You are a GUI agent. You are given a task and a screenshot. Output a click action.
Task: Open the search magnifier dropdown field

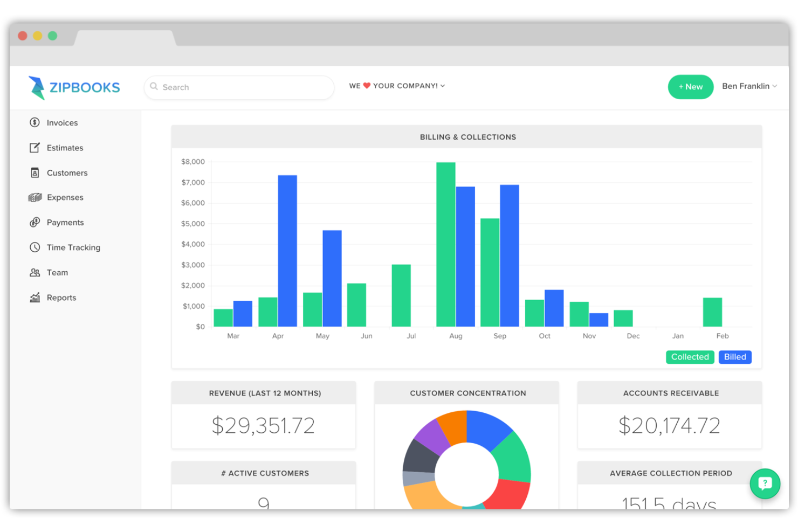click(x=154, y=87)
